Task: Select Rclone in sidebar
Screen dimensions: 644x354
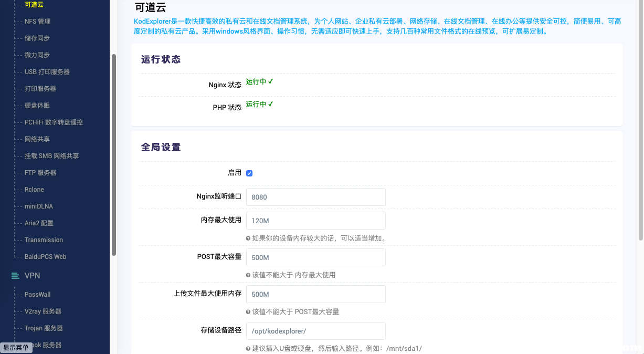Action: tap(34, 190)
